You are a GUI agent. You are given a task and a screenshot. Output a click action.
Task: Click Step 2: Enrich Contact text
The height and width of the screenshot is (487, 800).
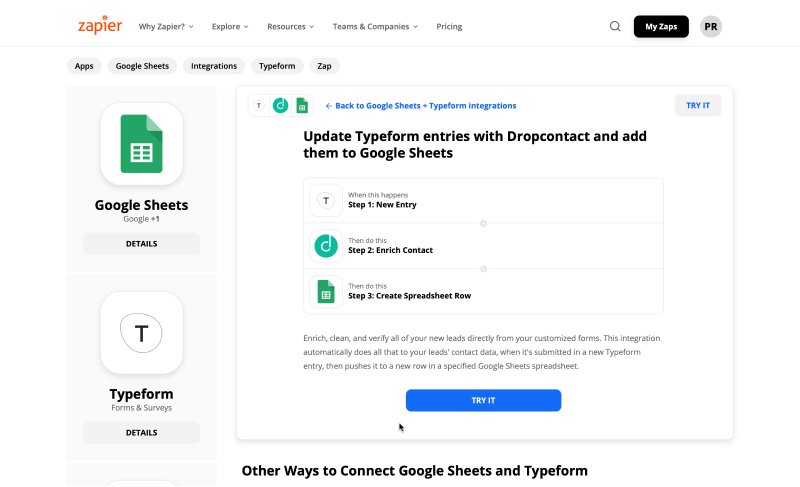pos(390,250)
